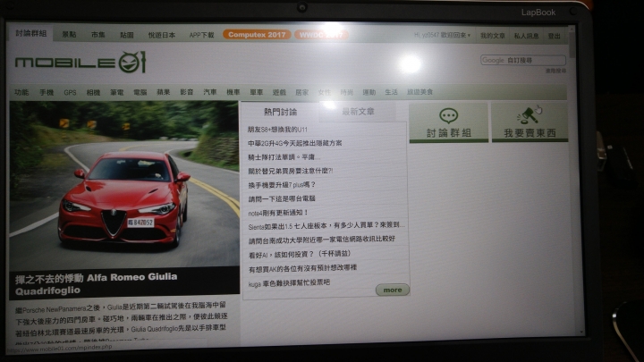Switch to the 最新文章 tab

[358, 112]
